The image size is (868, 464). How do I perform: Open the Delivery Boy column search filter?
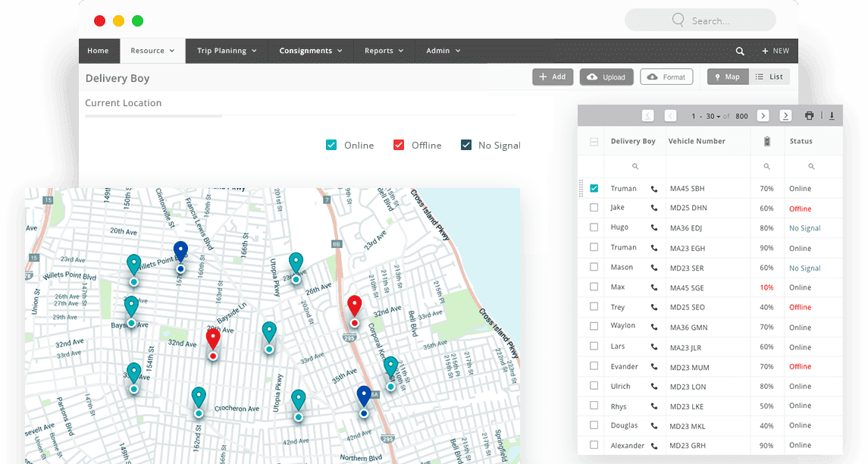(x=635, y=166)
